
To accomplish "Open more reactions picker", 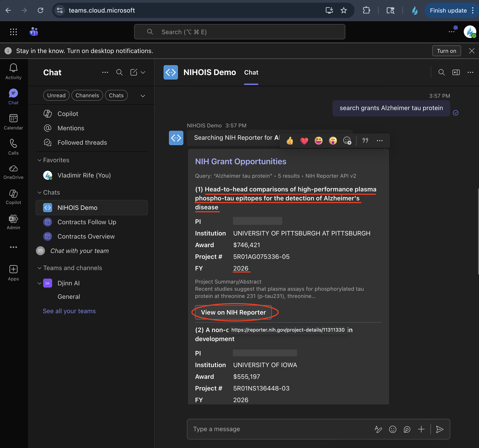I will coord(347,140).
